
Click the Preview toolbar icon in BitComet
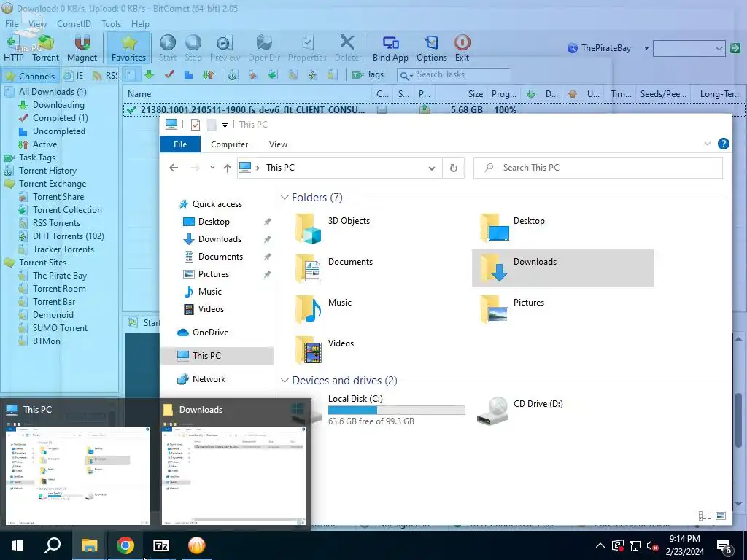pyautogui.click(x=225, y=48)
